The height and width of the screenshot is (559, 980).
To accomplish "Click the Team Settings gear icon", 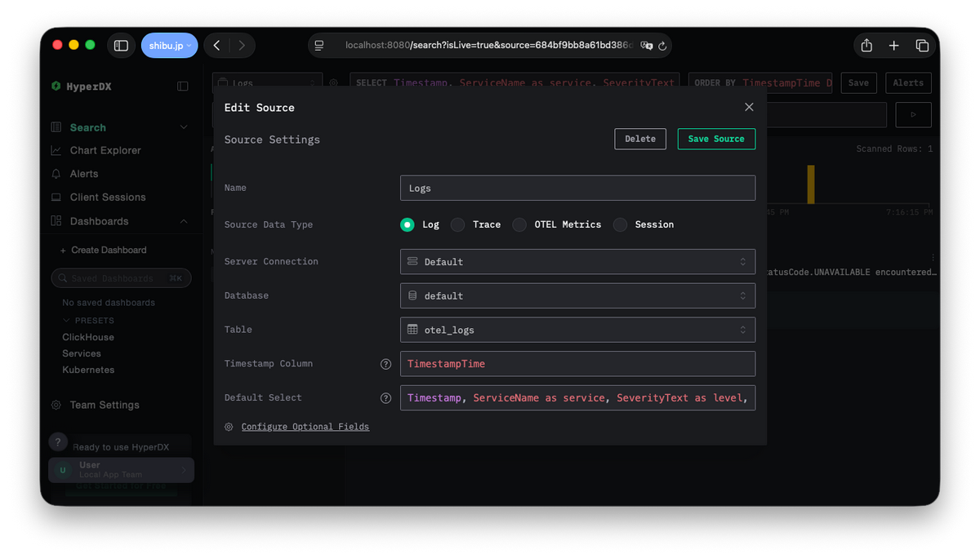I will pos(56,405).
